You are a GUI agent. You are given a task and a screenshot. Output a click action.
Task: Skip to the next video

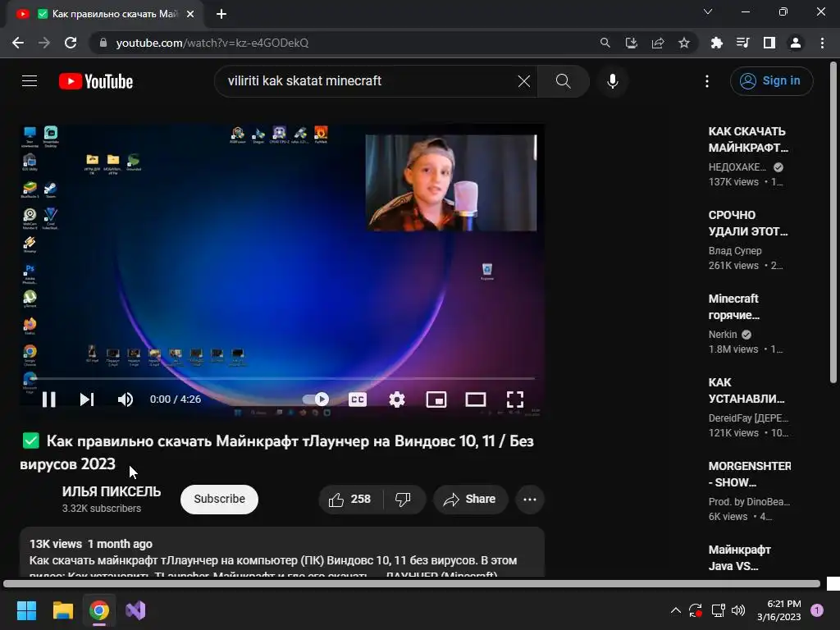(87, 399)
